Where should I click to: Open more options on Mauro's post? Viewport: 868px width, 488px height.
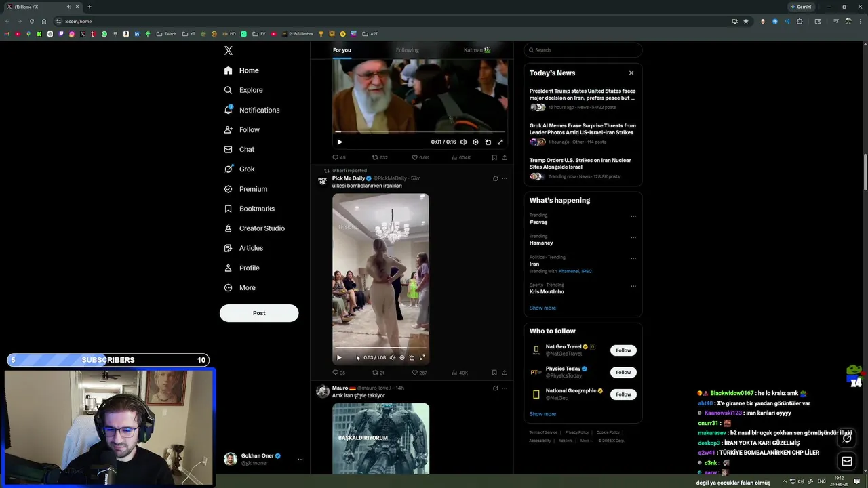coord(505,388)
